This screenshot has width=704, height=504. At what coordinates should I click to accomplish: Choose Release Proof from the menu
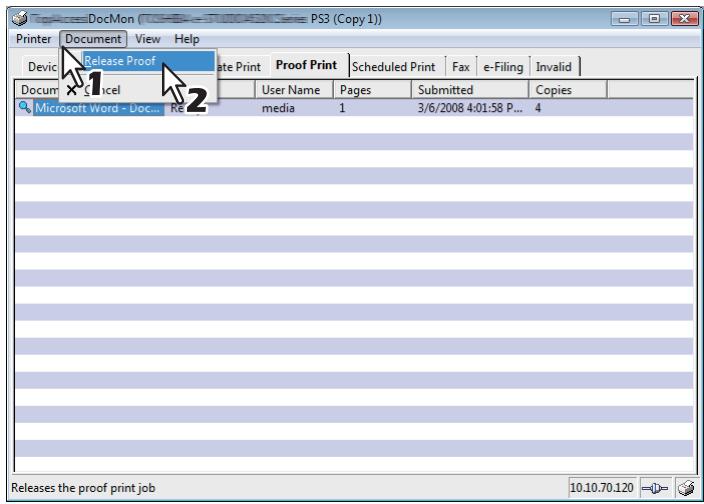coord(148,61)
